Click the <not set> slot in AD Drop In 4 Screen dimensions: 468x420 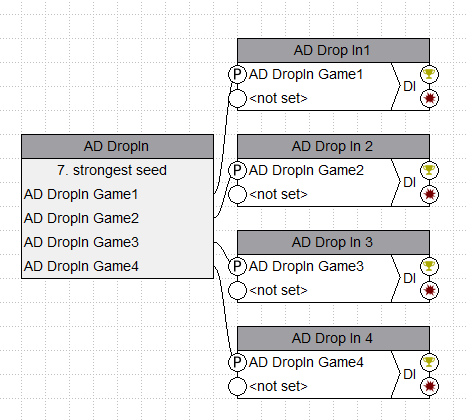click(278, 386)
